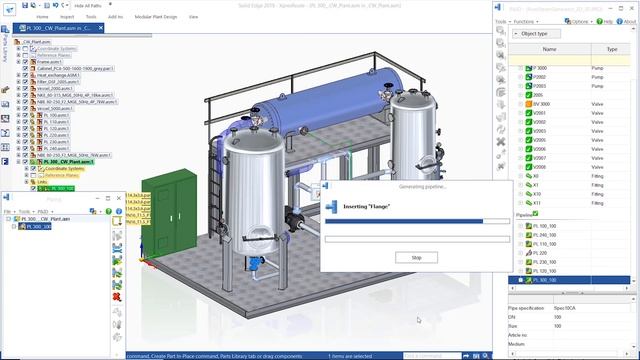Select PL 220.asm:1 in PathFinder tree
Screen dimensions: 640x360
coord(56,135)
